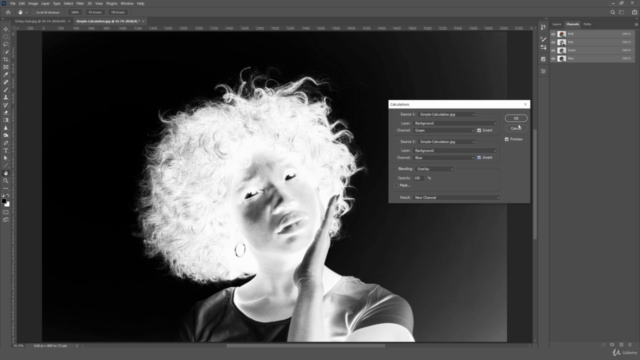640x360 pixels.
Task: Open the File menu
Action: pos(13,3)
